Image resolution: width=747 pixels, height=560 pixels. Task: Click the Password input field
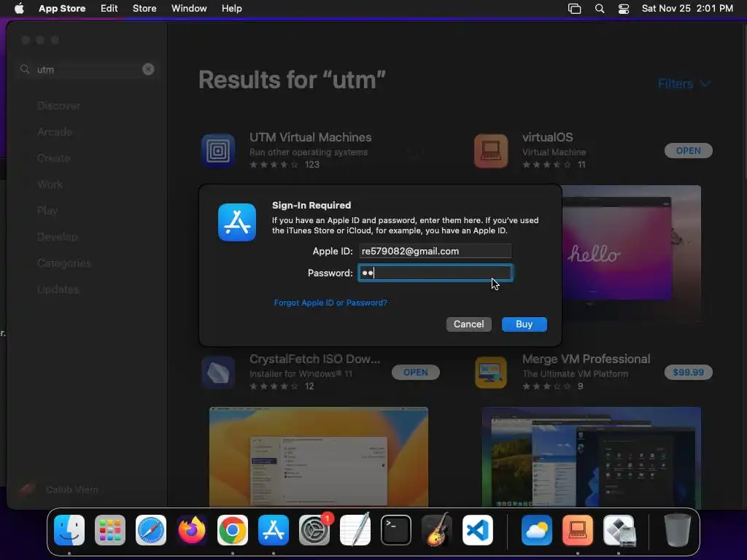[x=435, y=273]
